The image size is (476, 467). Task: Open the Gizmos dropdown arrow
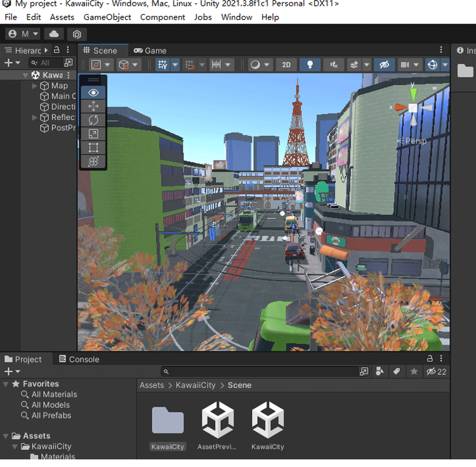(445, 65)
